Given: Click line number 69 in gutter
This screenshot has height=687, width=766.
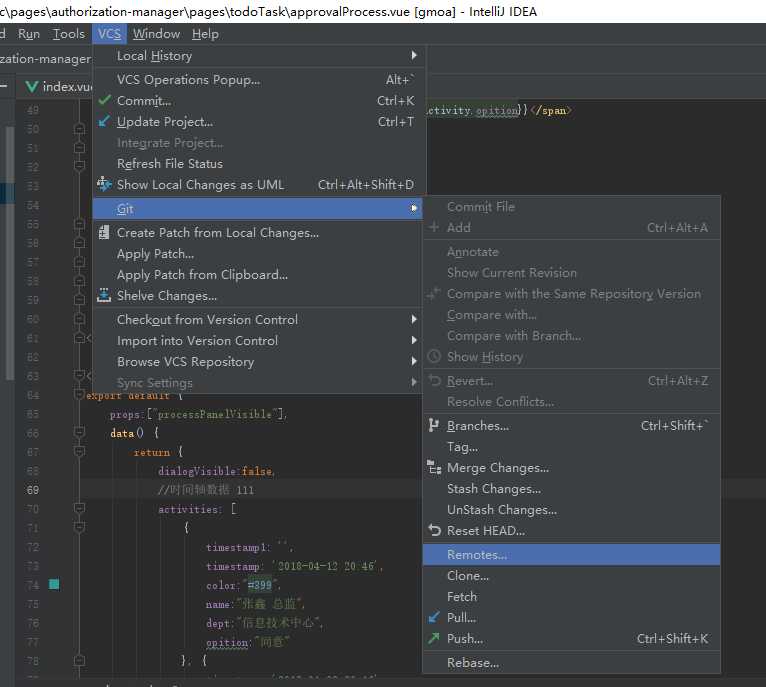Looking at the screenshot, I should coord(33,490).
